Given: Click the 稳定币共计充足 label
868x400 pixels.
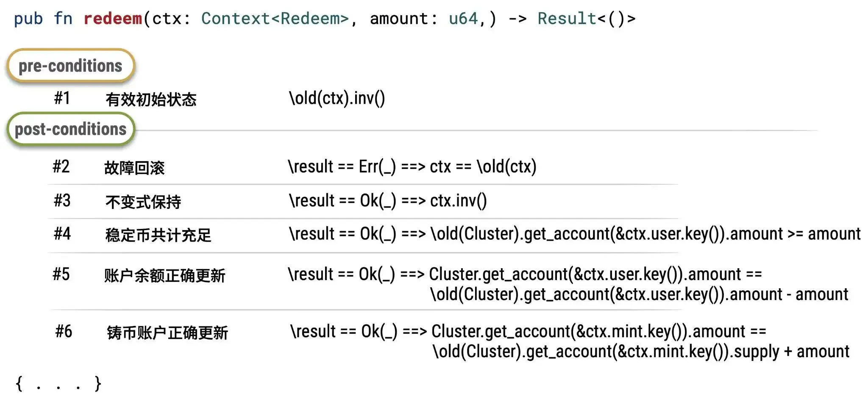Looking at the screenshot, I should pos(158,235).
